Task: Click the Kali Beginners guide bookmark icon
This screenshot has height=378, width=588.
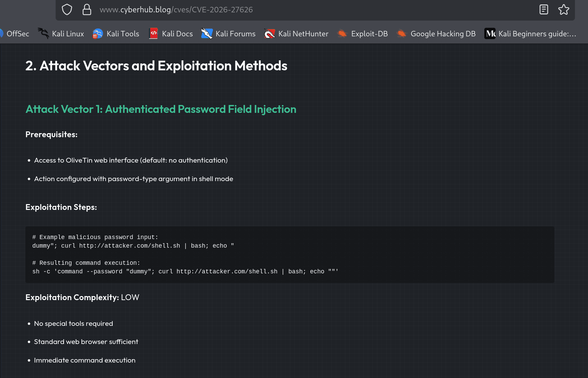Action: 490,34
